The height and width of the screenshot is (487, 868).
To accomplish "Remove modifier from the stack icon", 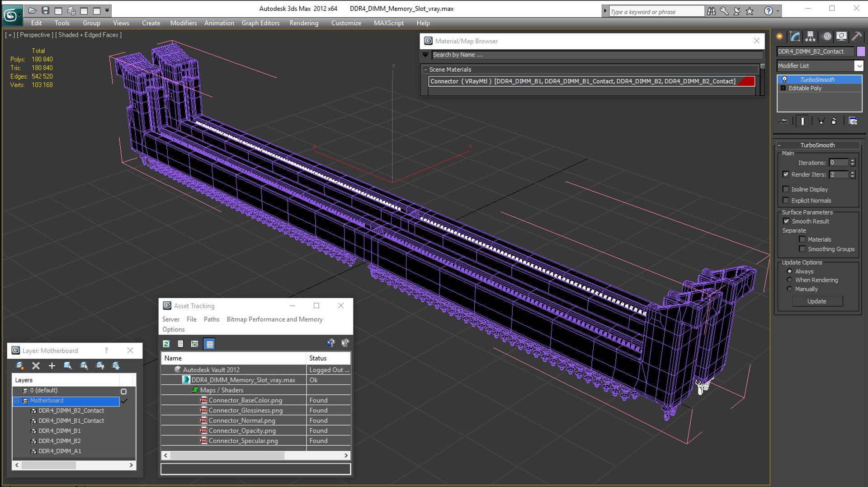I will [x=834, y=121].
